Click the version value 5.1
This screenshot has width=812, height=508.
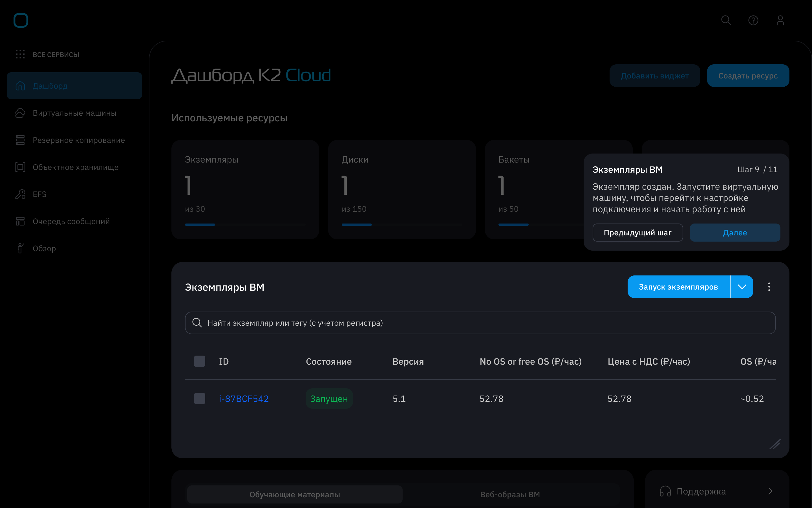pos(399,398)
